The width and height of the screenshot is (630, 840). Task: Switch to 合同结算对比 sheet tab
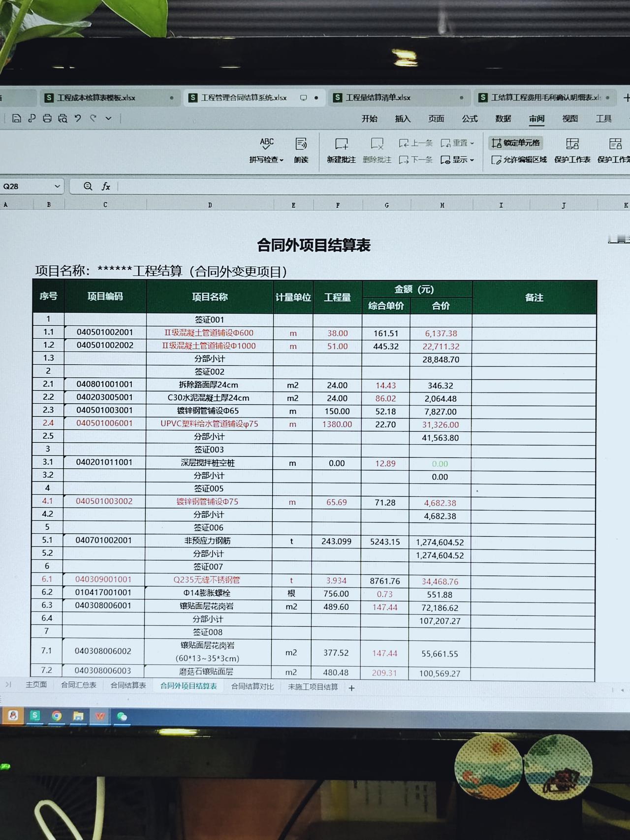coord(252,686)
